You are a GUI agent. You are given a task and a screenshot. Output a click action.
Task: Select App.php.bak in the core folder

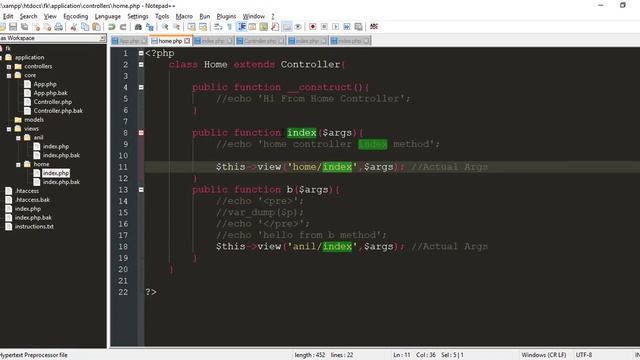pos(51,93)
